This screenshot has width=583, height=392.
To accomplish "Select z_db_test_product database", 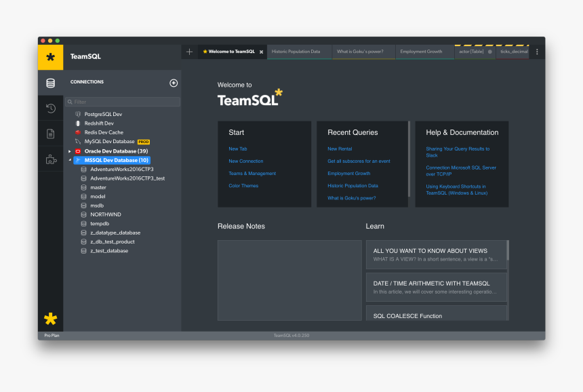I will [x=113, y=241].
